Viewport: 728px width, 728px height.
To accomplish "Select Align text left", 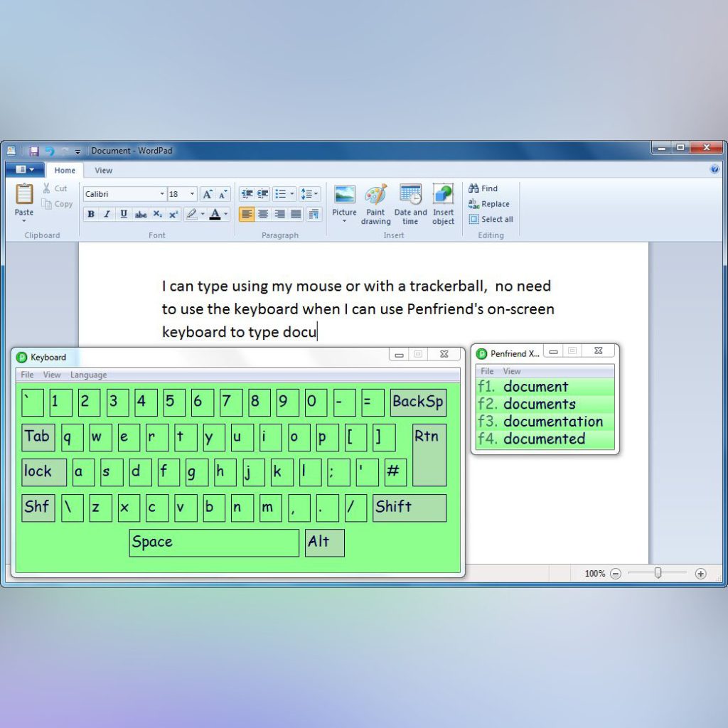I will [247, 214].
